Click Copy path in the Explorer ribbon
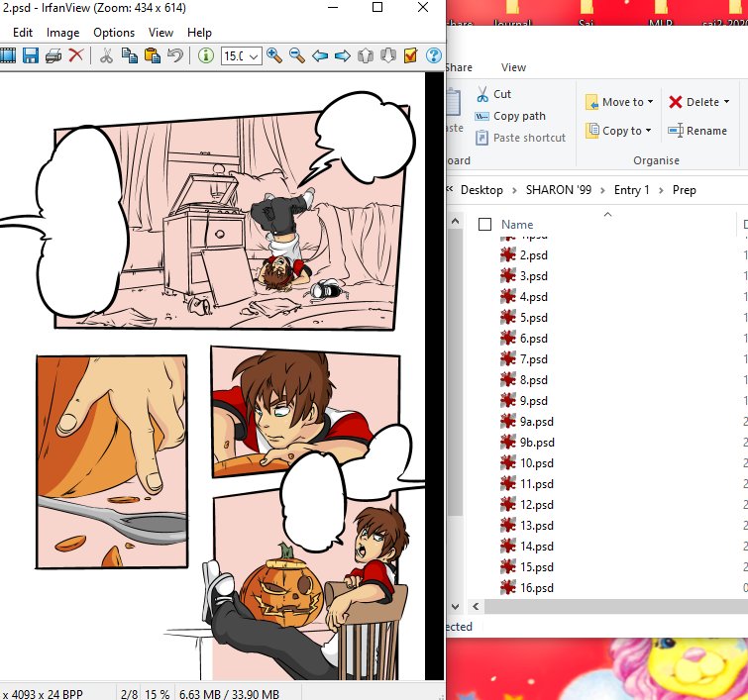This screenshot has height=700, width=748. click(510, 116)
